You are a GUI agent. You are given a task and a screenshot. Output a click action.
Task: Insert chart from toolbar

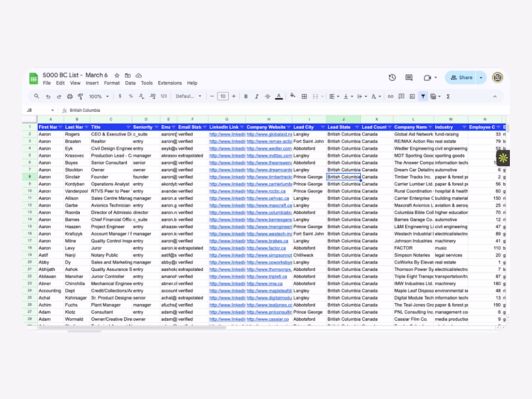click(x=412, y=96)
